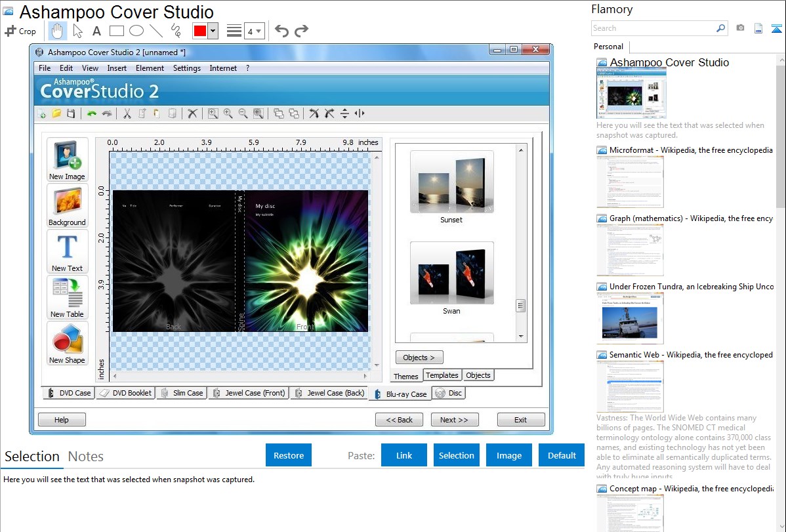Click the camera capture icon in Flamory
Screen dimensions: 786x532
coord(740,28)
